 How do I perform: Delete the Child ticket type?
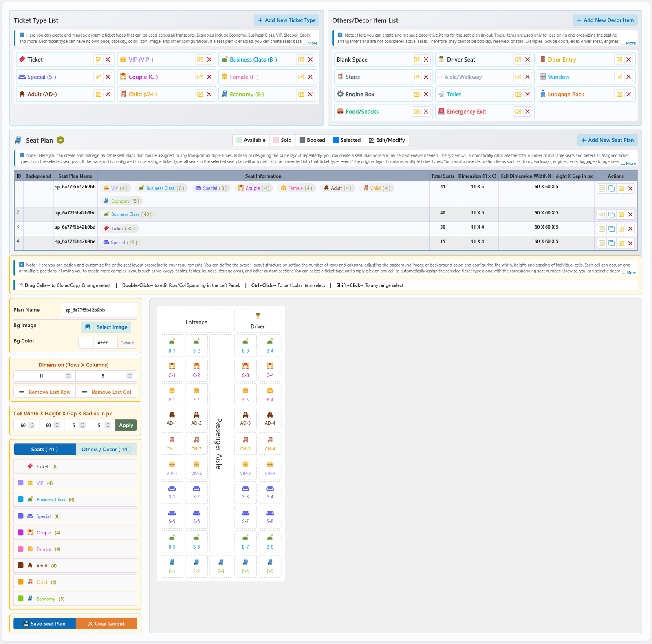tap(209, 94)
